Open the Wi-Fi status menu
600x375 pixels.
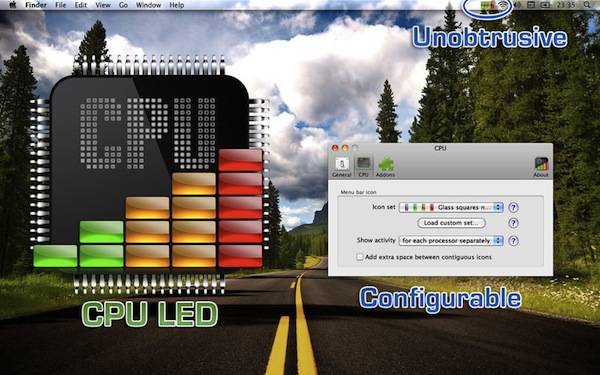pyautogui.click(x=504, y=5)
